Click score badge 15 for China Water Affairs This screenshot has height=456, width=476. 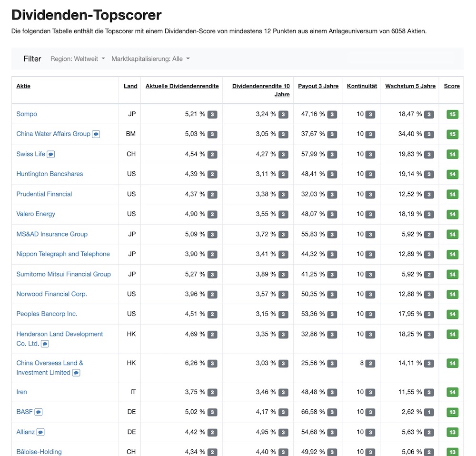[452, 134]
